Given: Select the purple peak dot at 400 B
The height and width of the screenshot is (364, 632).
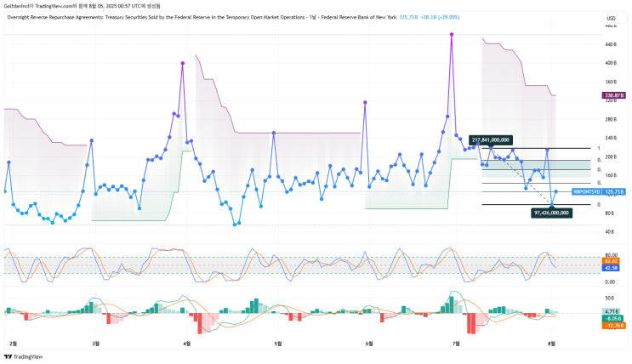Looking at the screenshot, I should (183, 63).
